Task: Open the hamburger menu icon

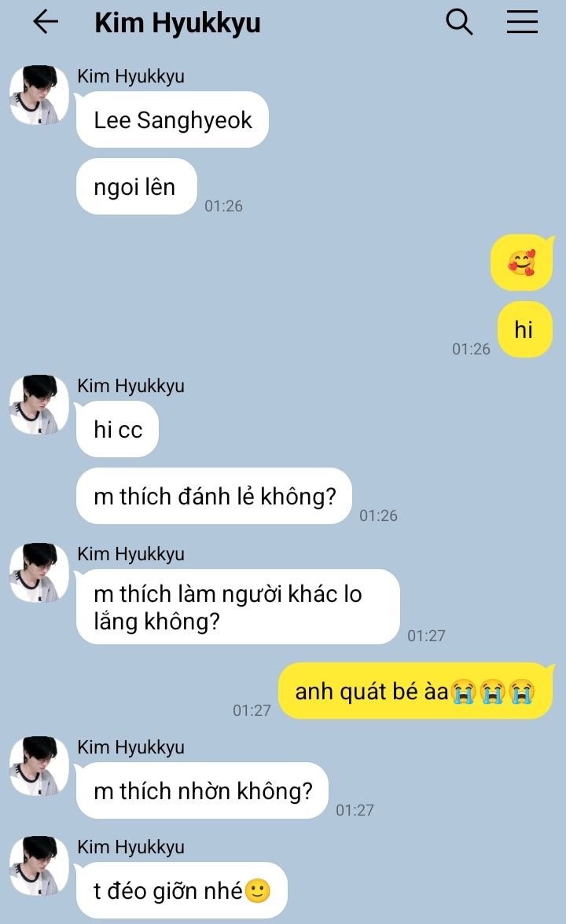Action: tap(522, 22)
